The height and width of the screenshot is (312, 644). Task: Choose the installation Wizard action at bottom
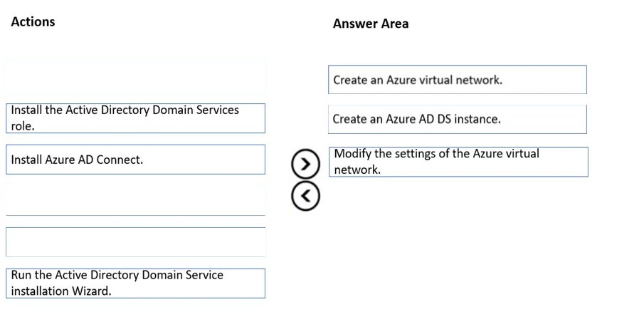[135, 283]
